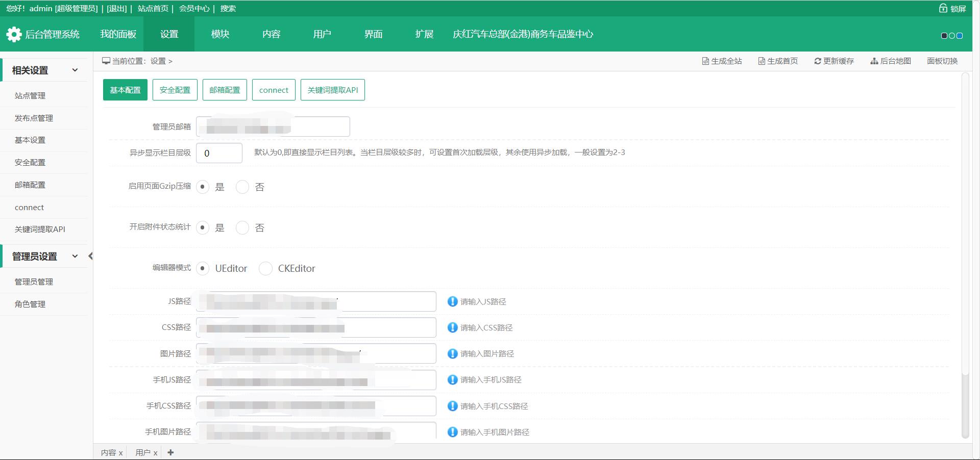This screenshot has height=460, width=980.
Task: Click the info icon beside 请输入手机CSS路径
Action: pyautogui.click(x=452, y=406)
